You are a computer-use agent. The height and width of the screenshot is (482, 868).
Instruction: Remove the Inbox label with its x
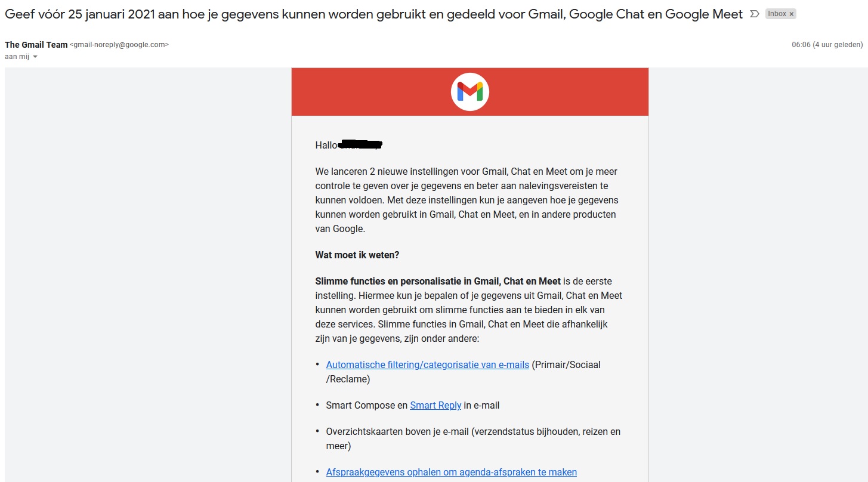(x=792, y=14)
